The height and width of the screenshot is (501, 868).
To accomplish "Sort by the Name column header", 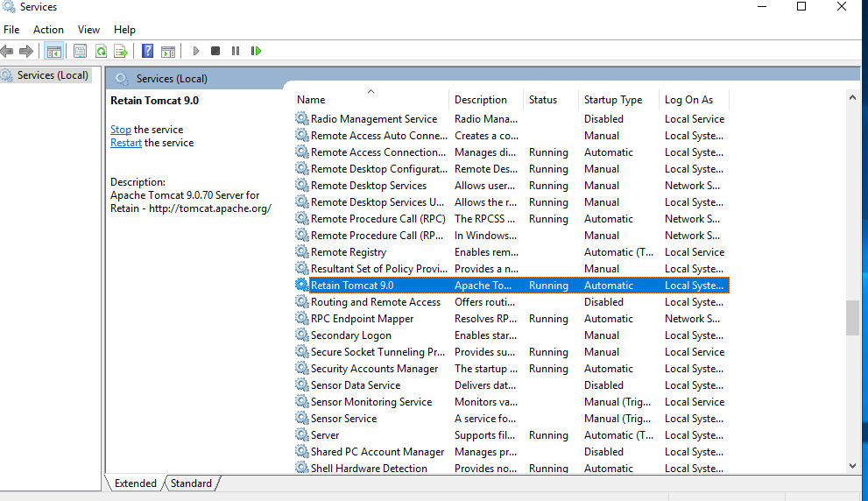I will 311,100.
